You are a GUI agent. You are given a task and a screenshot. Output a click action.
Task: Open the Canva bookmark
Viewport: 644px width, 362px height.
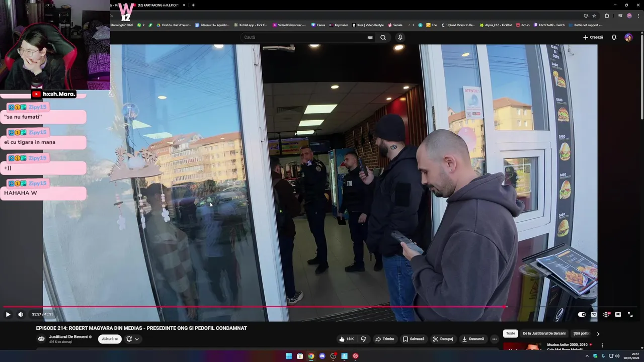318,25
